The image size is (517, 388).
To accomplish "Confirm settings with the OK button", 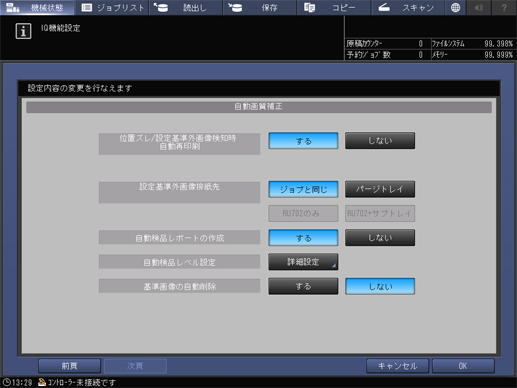I will [x=463, y=366].
